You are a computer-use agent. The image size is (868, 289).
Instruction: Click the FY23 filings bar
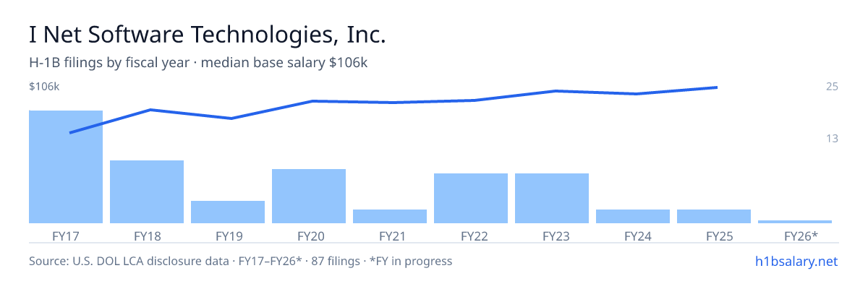(552, 198)
